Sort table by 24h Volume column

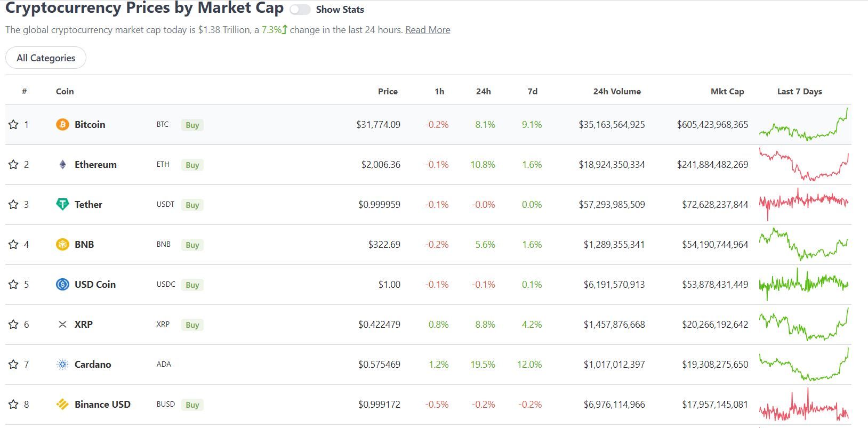[616, 92]
